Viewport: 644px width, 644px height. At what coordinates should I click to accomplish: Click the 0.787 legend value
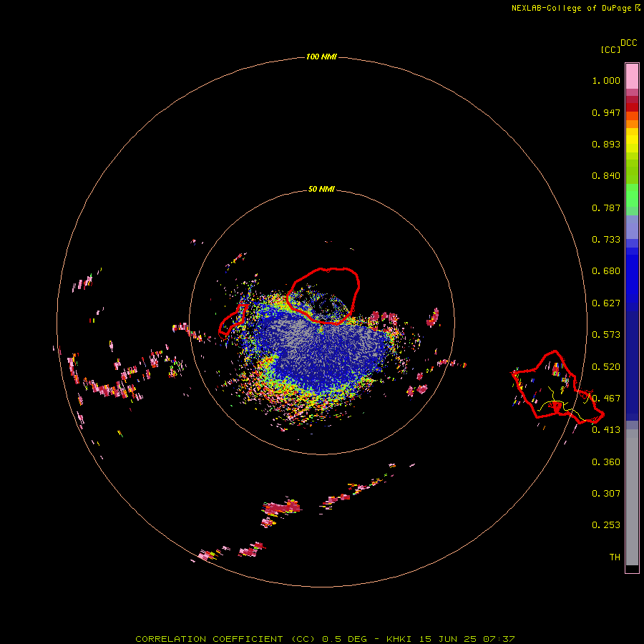[606, 208]
